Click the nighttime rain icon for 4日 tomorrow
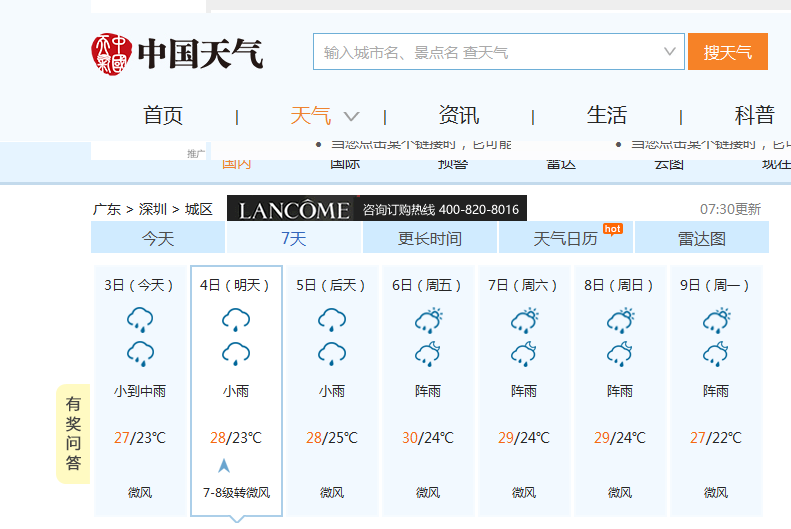This screenshot has width=791, height=529. [x=236, y=354]
